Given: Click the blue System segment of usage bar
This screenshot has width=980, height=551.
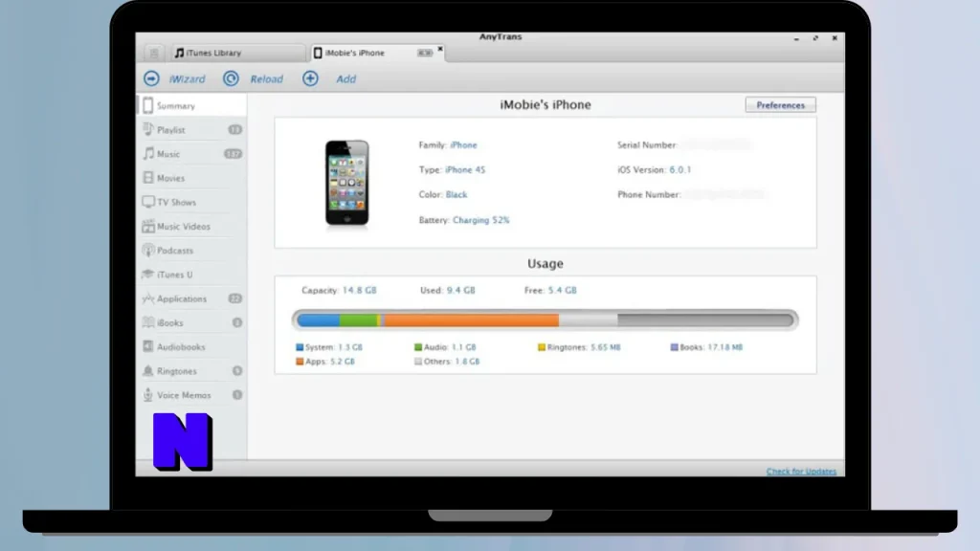Looking at the screenshot, I should (319, 320).
